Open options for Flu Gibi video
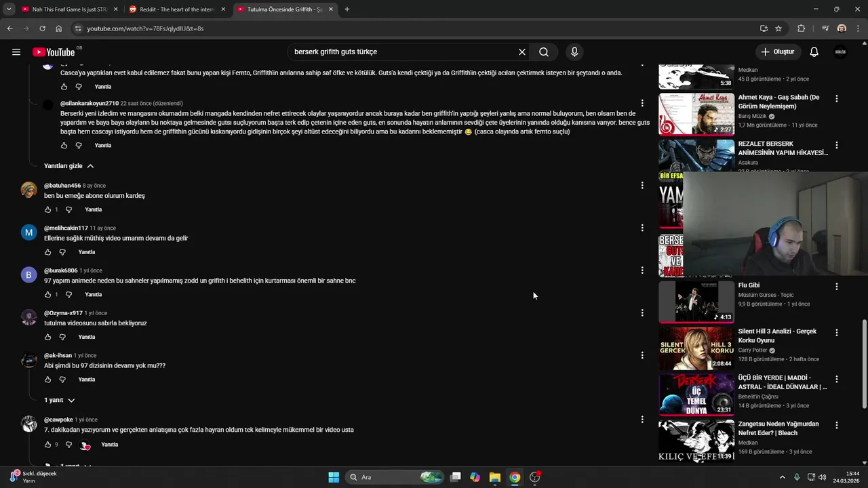The width and height of the screenshot is (868, 488). pos(837,287)
